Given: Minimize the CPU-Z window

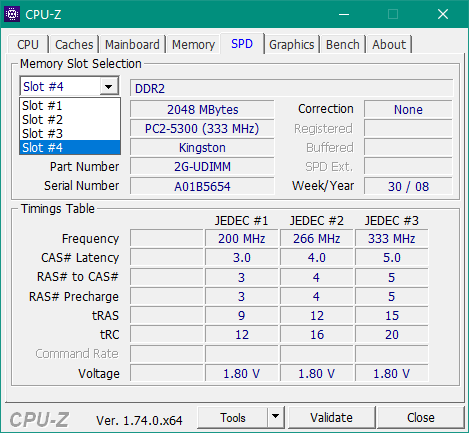Looking at the screenshot, I should pos(344,14).
